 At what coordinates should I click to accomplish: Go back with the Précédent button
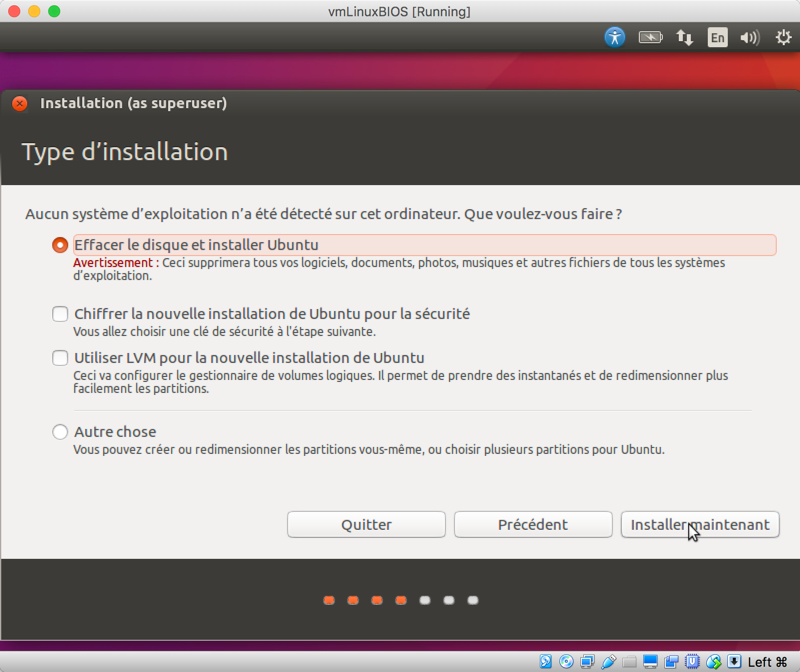click(533, 525)
